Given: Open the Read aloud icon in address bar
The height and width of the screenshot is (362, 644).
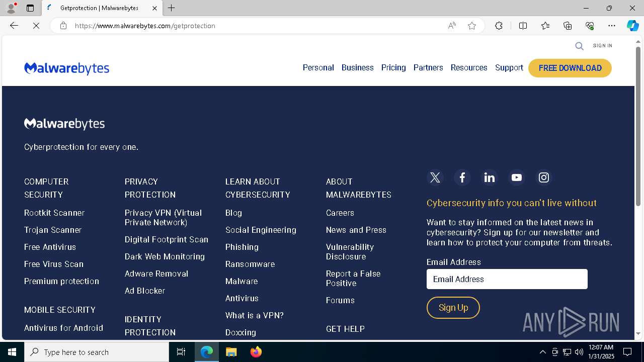Looking at the screenshot, I should click(452, 26).
